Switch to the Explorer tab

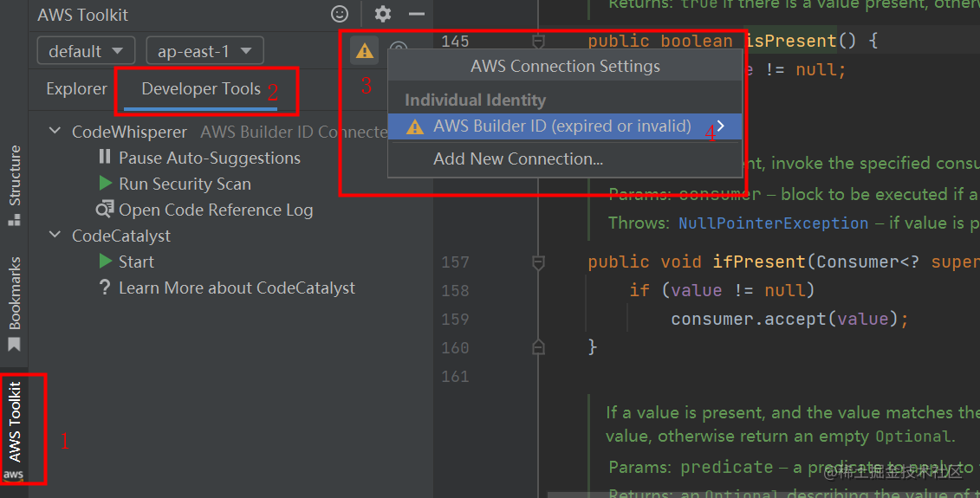click(76, 89)
